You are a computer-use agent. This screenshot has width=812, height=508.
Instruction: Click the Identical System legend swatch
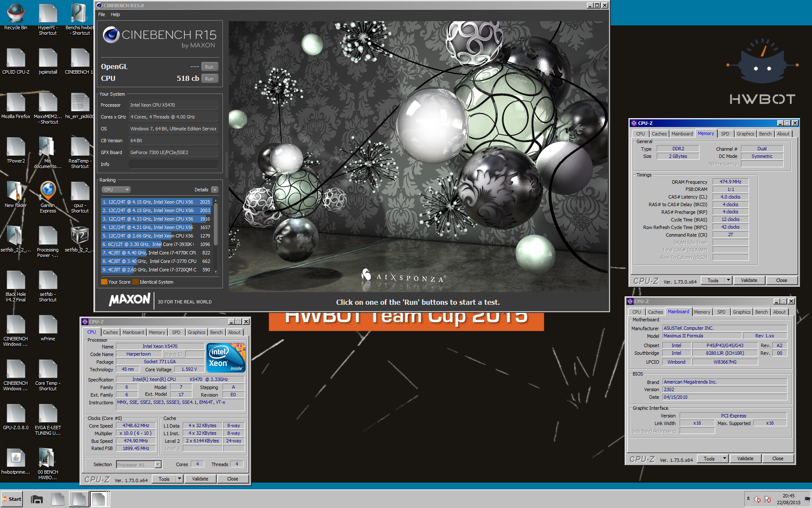coord(135,282)
